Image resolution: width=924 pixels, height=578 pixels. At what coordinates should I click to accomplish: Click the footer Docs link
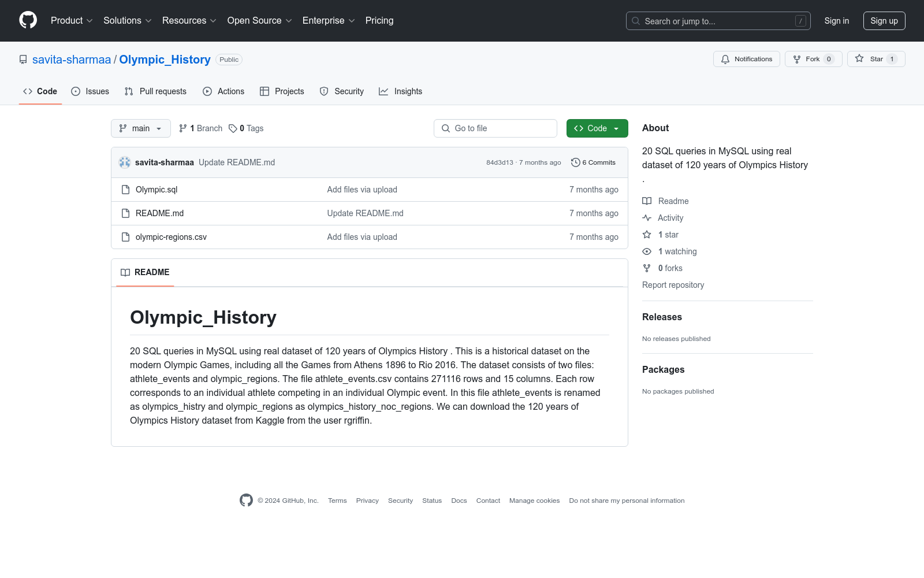pyautogui.click(x=459, y=501)
